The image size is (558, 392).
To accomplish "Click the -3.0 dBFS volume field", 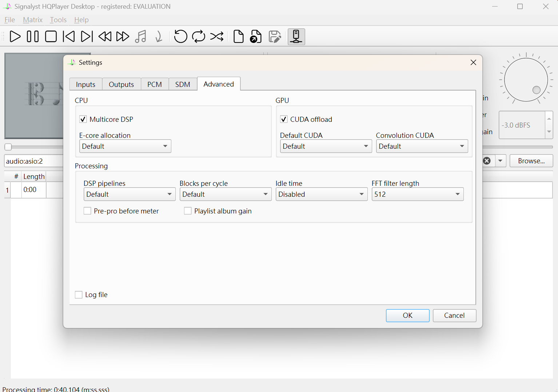I will (x=522, y=125).
